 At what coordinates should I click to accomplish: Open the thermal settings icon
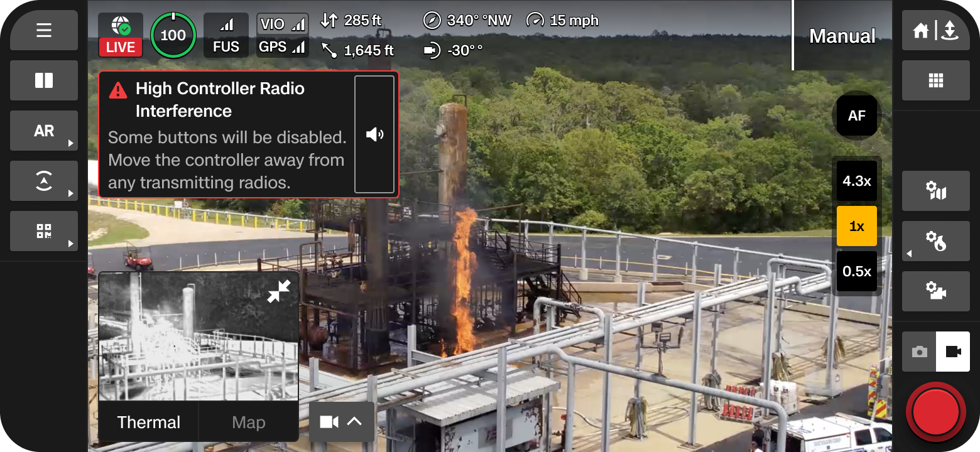(935, 241)
